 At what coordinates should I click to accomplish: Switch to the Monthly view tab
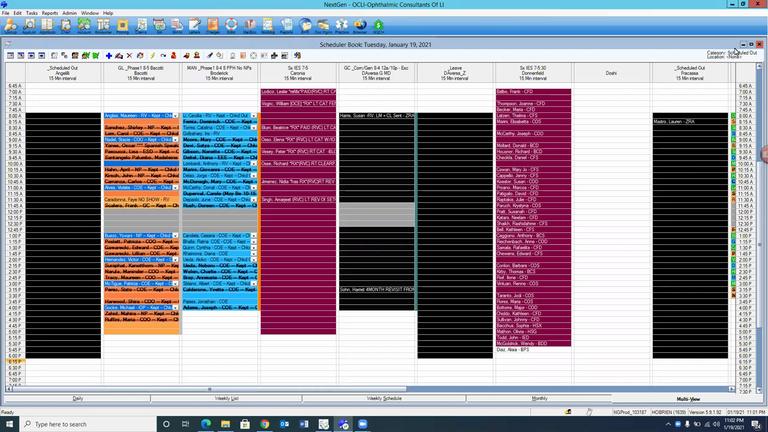(539, 398)
